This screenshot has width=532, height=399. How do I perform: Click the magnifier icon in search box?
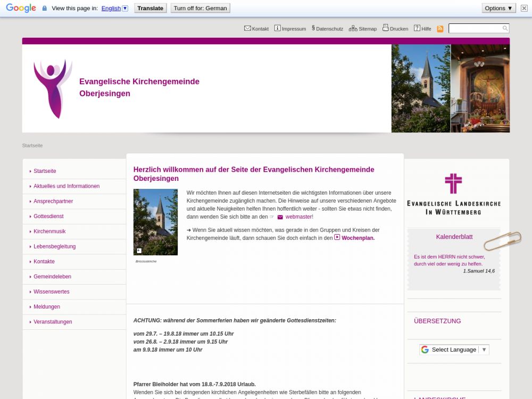pyautogui.click(x=505, y=28)
